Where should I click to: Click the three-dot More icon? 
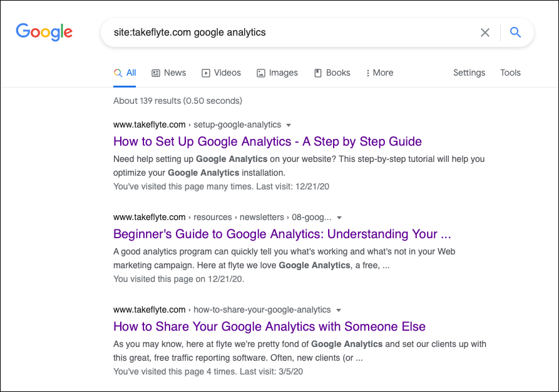[367, 73]
